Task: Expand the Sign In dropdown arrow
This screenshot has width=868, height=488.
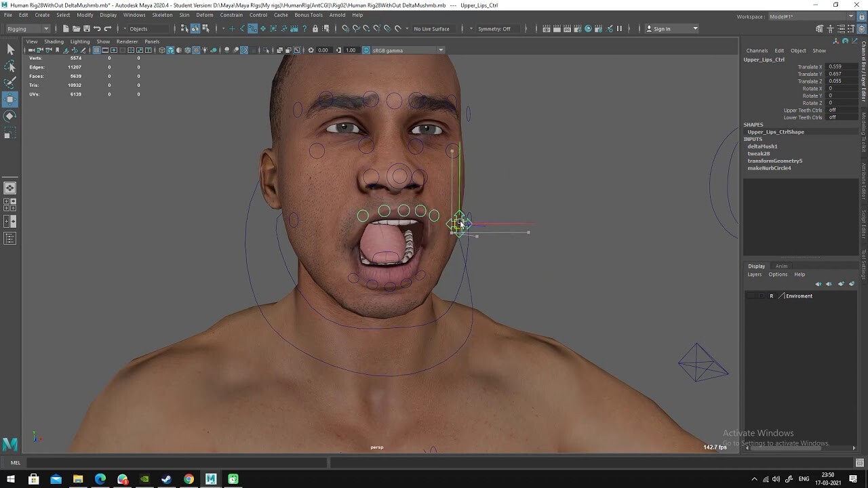Action: point(695,28)
